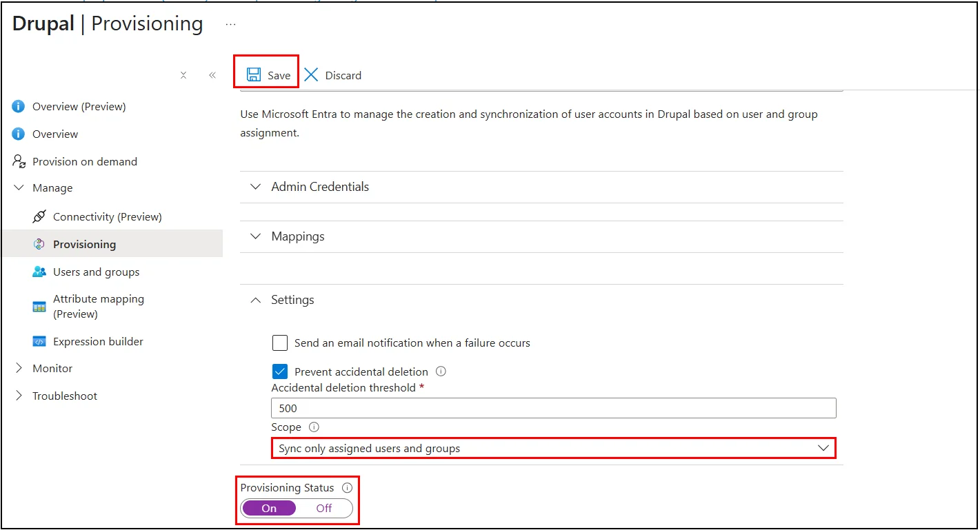
Task: Click the Provision on demand person icon
Action: (x=19, y=161)
